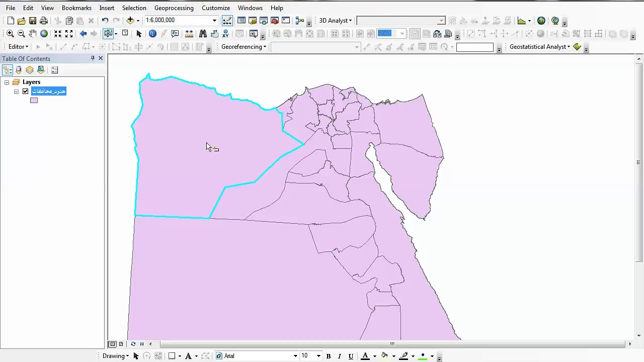644x362 pixels.
Task: Switch TOC to List By Visibility
Action: 30,70
